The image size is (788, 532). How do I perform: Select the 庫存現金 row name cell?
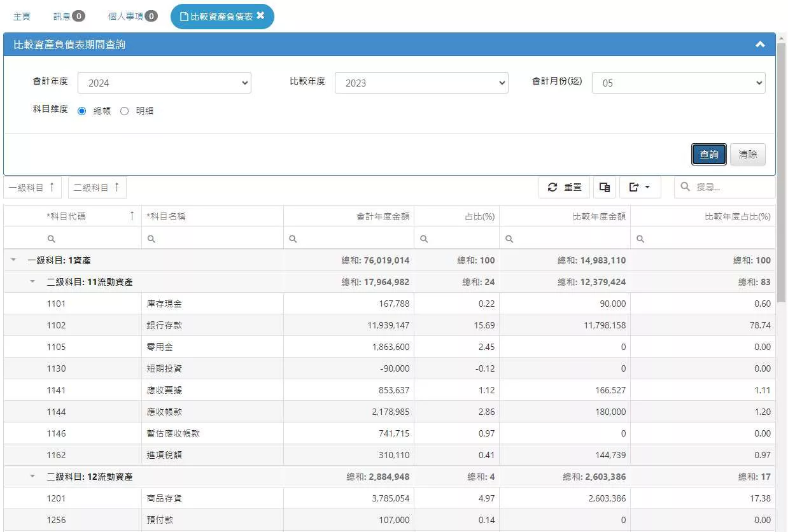[x=213, y=304]
